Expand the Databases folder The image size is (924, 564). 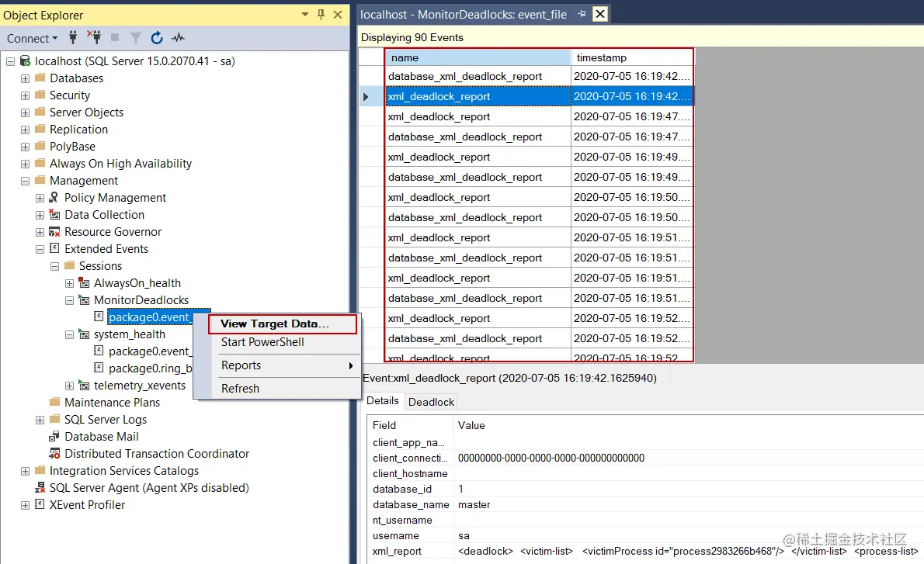click(25, 78)
